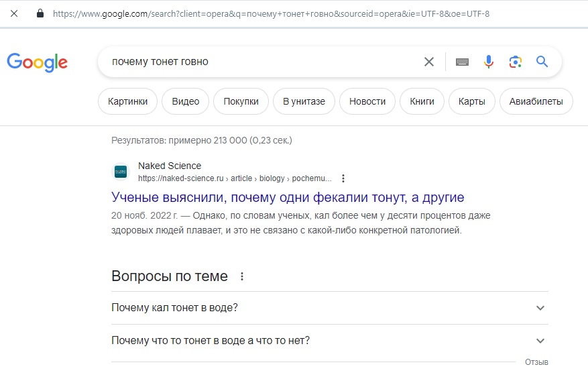Click the URL in the address bar
This screenshot has width=588, height=383.
[271, 14]
